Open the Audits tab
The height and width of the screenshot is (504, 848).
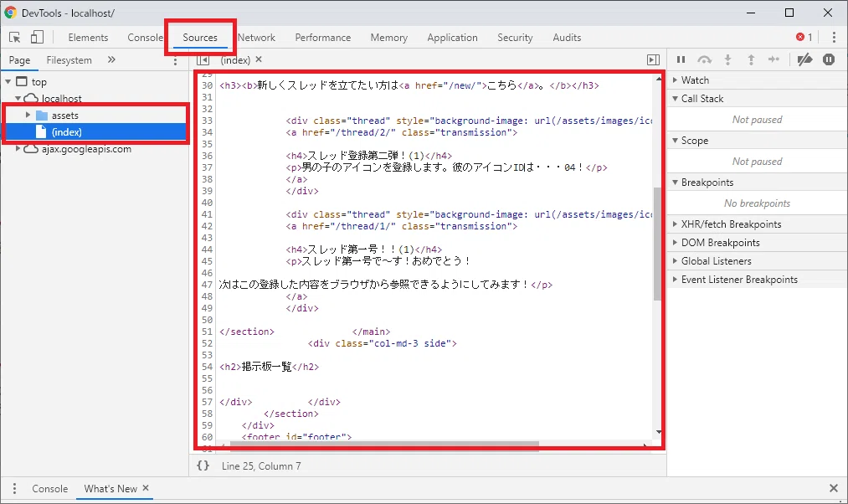(567, 38)
